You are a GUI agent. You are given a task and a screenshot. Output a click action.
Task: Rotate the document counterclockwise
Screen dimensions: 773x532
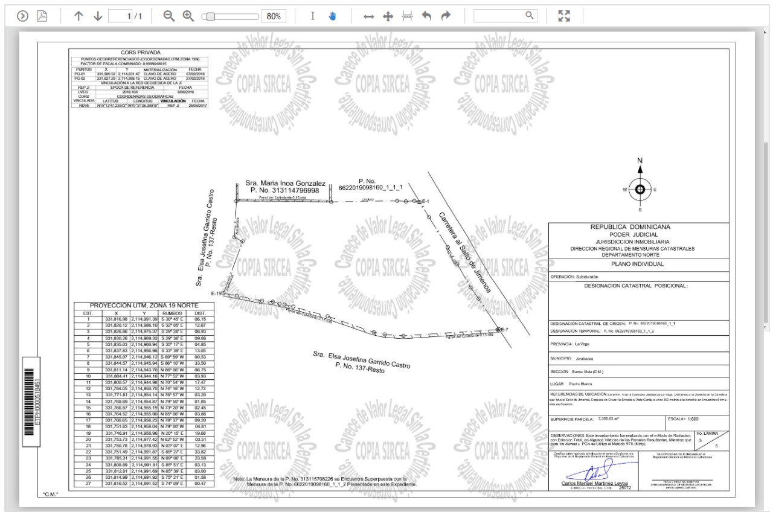[x=427, y=16]
